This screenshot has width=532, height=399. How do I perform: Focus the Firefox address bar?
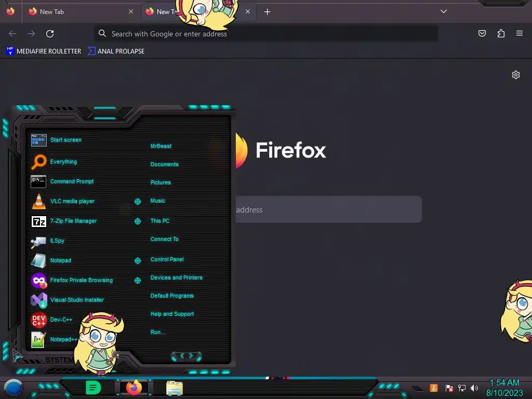265,34
